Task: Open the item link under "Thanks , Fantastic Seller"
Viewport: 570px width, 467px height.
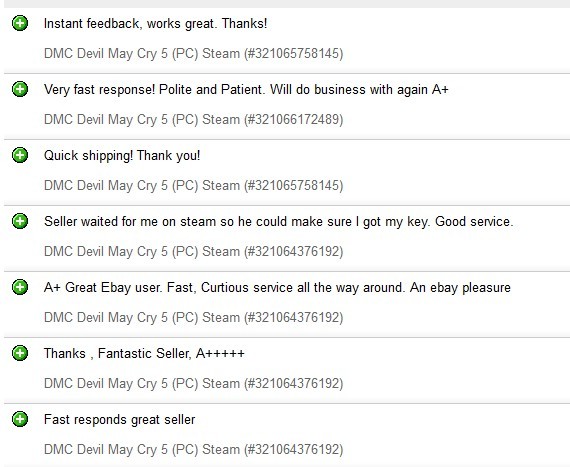Action: tap(193, 383)
